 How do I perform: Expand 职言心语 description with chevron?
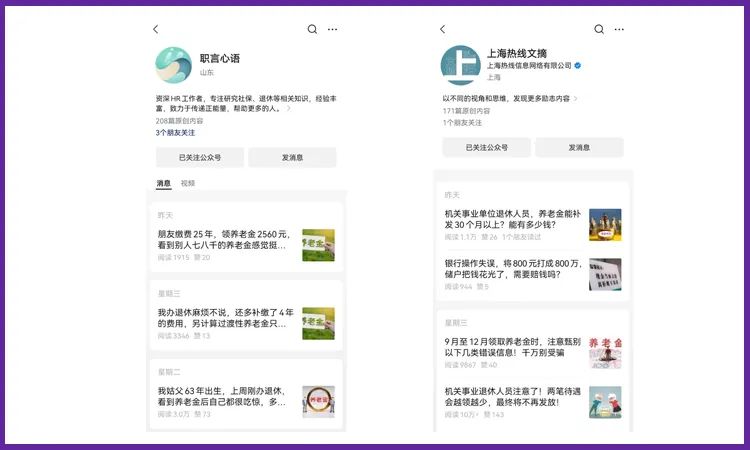click(288, 109)
